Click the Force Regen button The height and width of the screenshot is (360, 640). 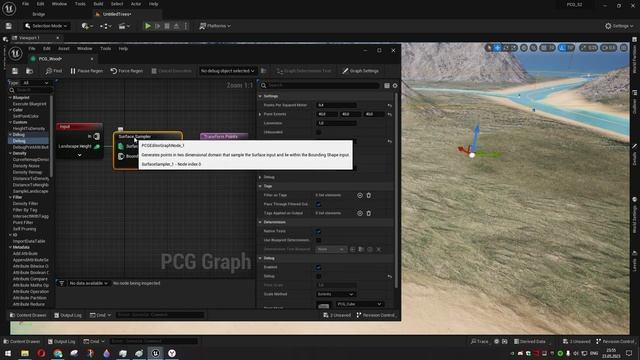pyautogui.click(x=127, y=71)
